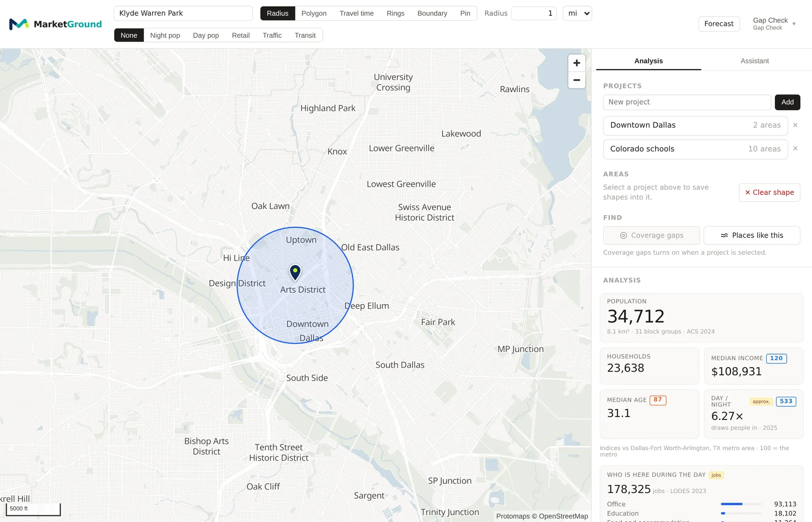This screenshot has height=522, width=812.
Task: Open the radius unit dropdown
Action: (x=578, y=13)
